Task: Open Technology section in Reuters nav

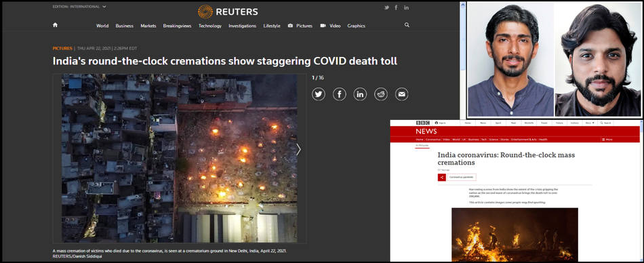Action: pyautogui.click(x=210, y=26)
